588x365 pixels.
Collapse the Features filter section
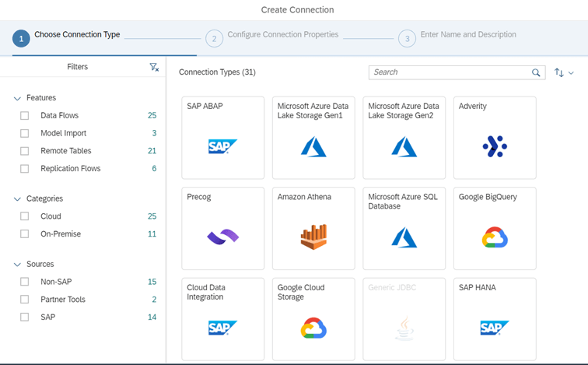pos(17,98)
